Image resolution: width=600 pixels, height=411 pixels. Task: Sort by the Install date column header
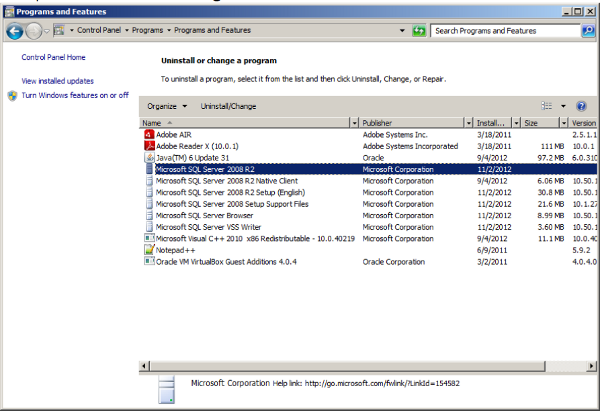(x=493, y=123)
